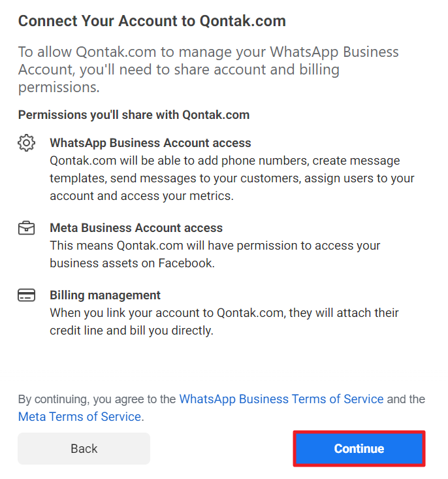The height and width of the screenshot is (479, 448).
Task: Click the credit card Billing management icon
Action: 27,295
